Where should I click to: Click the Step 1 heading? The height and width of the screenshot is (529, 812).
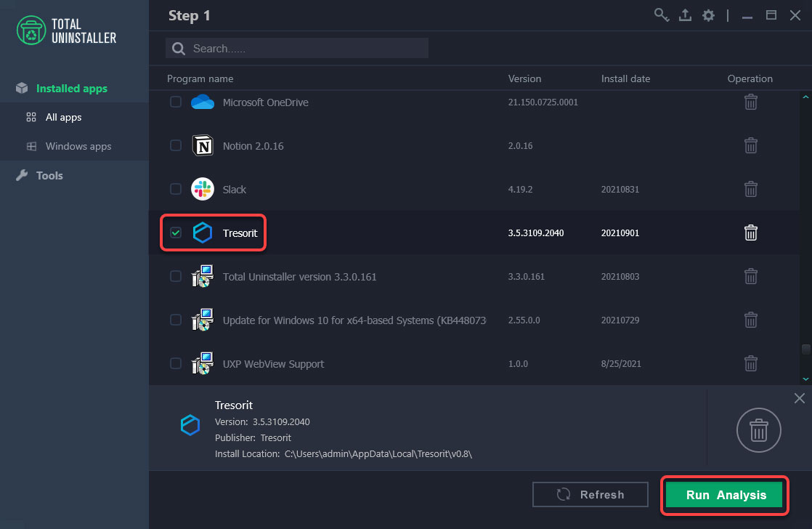[x=189, y=15]
